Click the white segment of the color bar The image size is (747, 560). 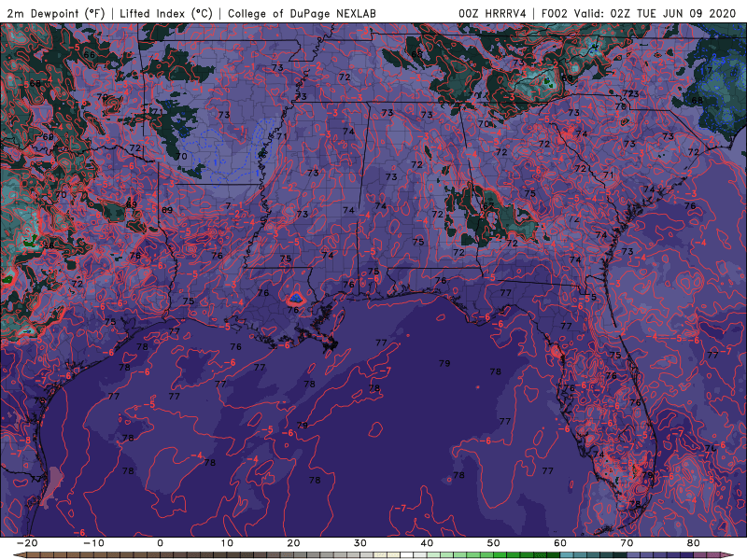pyautogui.click(x=406, y=555)
